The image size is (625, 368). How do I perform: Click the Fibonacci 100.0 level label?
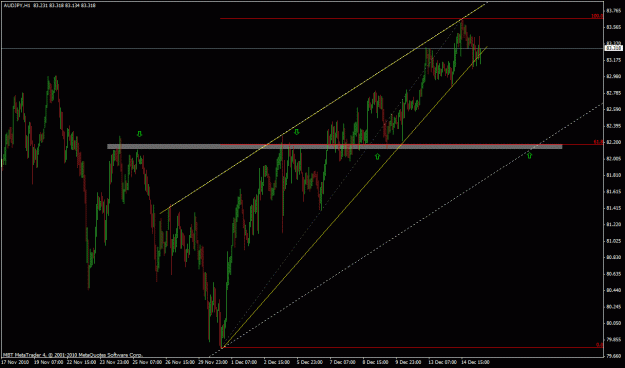click(x=597, y=16)
